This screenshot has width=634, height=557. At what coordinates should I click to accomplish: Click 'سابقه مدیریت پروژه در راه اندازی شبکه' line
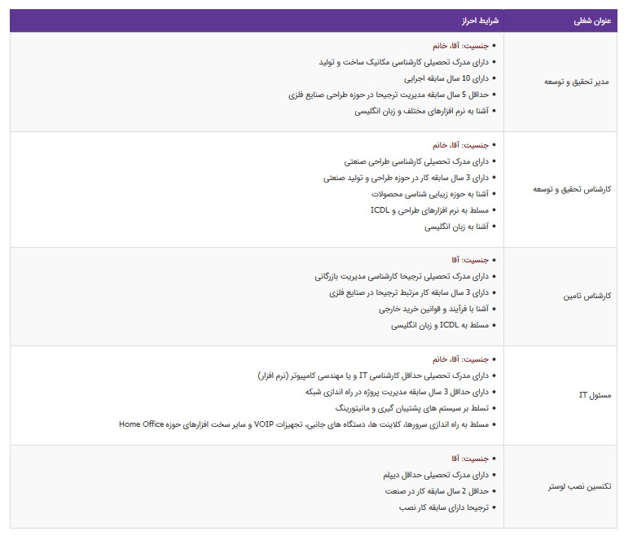[397, 392]
